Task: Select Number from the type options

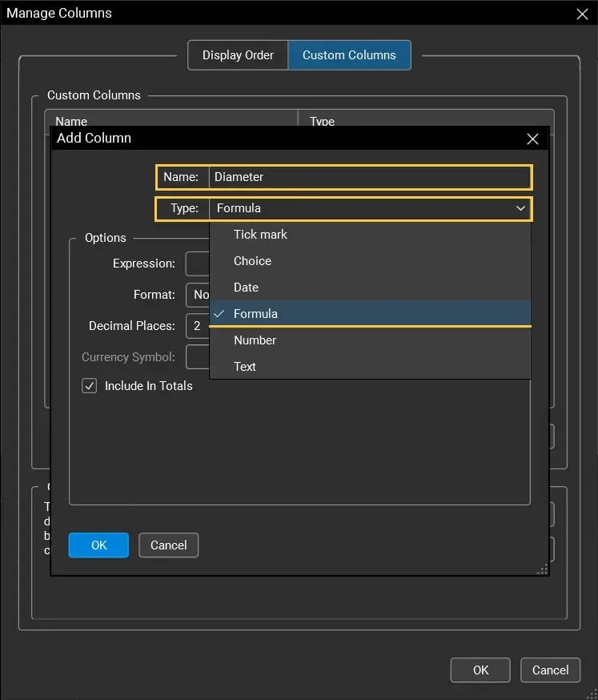Action: (x=255, y=340)
